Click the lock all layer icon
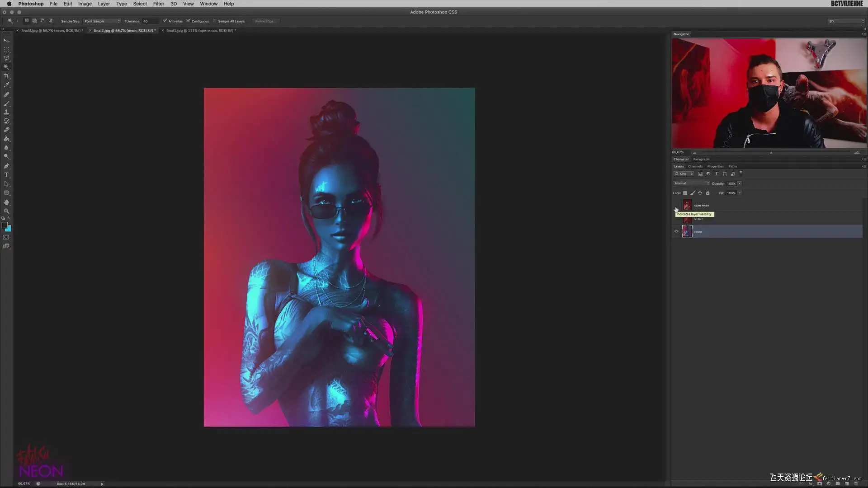The width and height of the screenshot is (868, 488). pyautogui.click(x=708, y=193)
